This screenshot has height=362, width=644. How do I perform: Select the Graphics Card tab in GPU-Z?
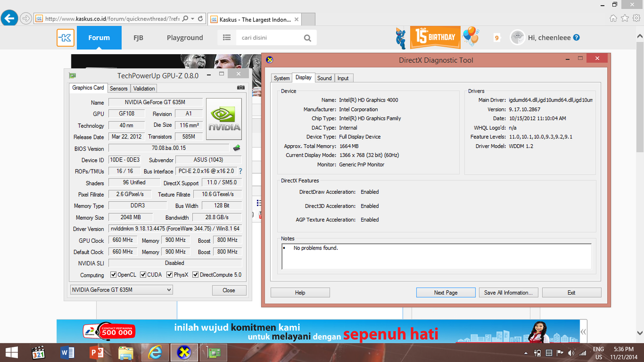click(x=88, y=87)
